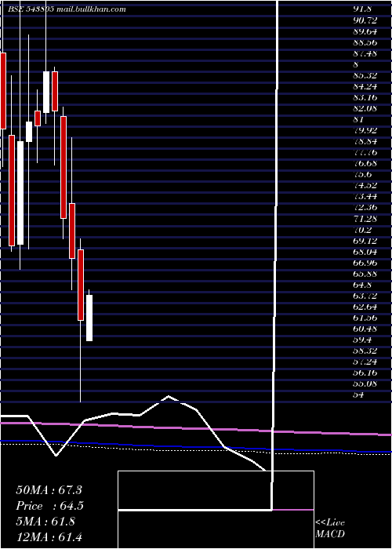Click the 70.2 price axis label
Viewport: 392px width, 549px height.
pyautogui.click(x=362, y=229)
